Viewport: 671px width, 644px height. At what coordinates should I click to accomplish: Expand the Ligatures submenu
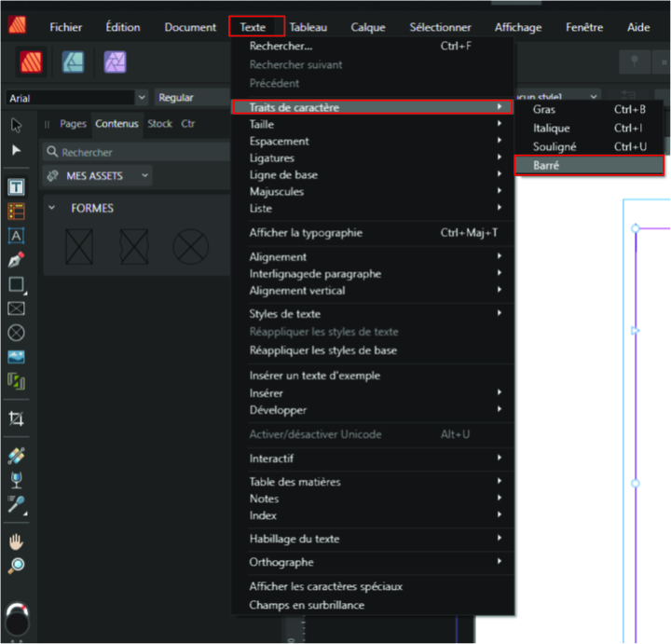[372, 158]
